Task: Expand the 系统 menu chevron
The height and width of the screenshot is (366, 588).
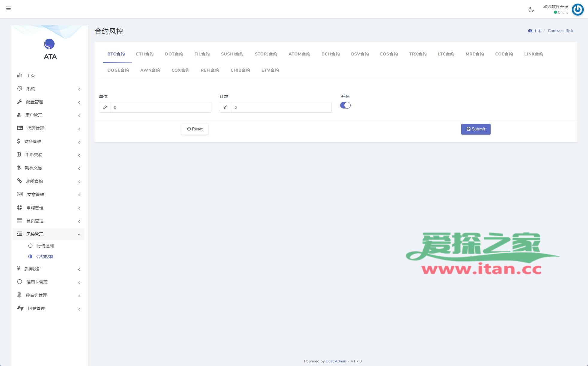Action: 79,89
